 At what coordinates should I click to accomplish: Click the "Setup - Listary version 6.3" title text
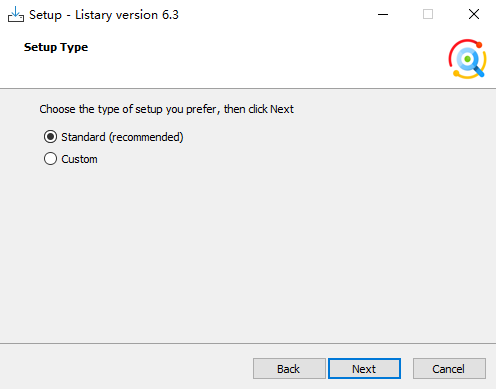click(x=104, y=15)
